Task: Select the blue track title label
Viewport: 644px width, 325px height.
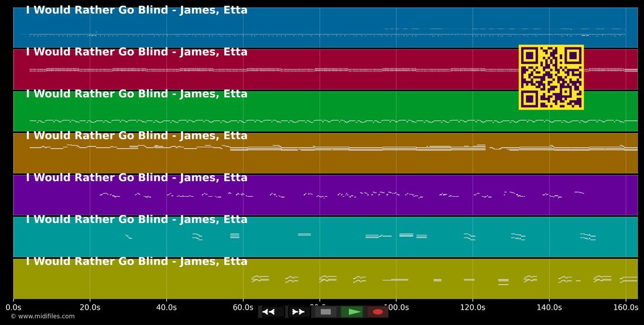Action: point(137,10)
